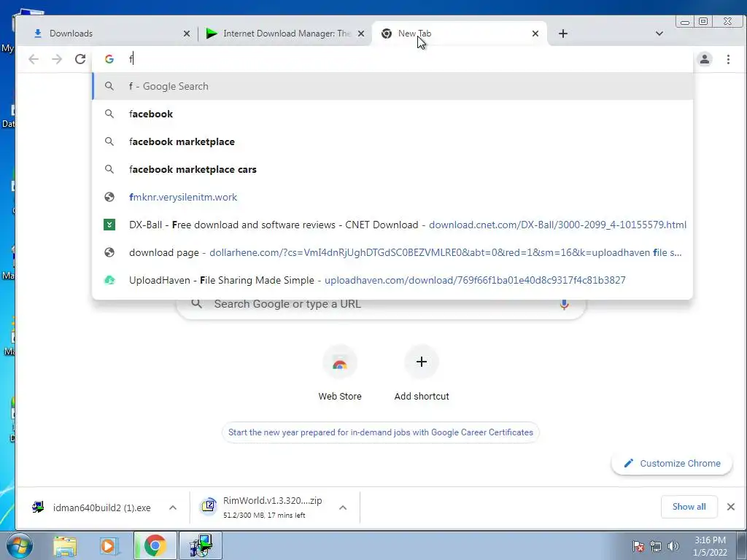Choose 'facebook marketplace cars' suggestion
The width and height of the screenshot is (747, 560).
pos(392,169)
